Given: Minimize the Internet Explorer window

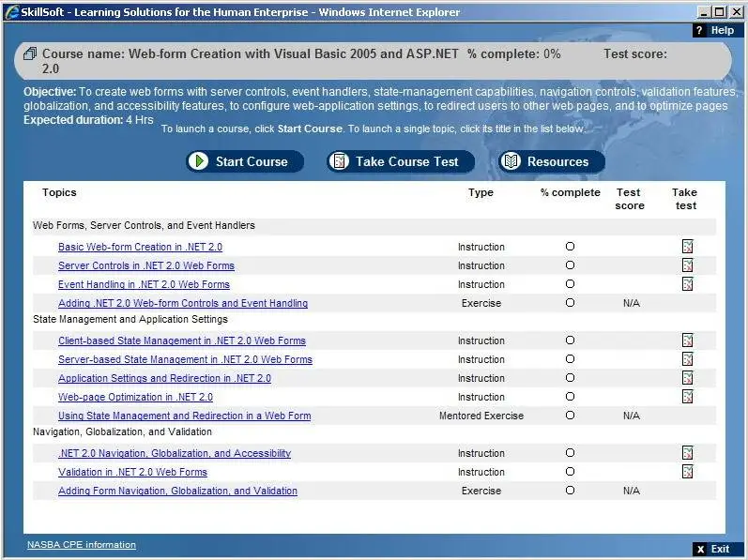Looking at the screenshot, I should [x=704, y=12].
